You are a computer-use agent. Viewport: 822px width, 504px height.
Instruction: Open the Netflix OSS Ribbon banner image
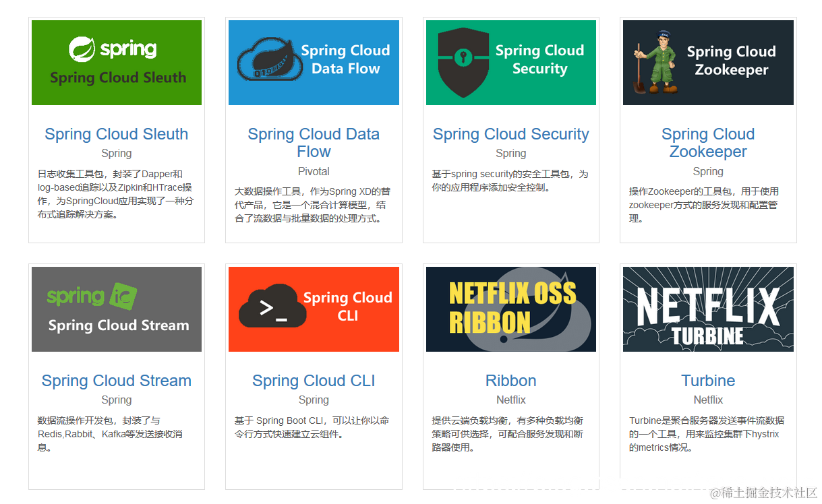coord(511,309)
